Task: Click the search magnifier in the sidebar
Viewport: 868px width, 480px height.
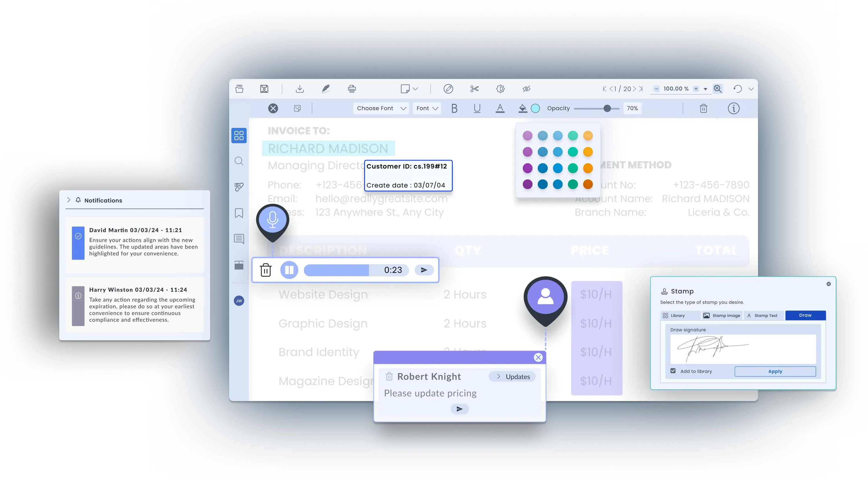Action: 239,161
